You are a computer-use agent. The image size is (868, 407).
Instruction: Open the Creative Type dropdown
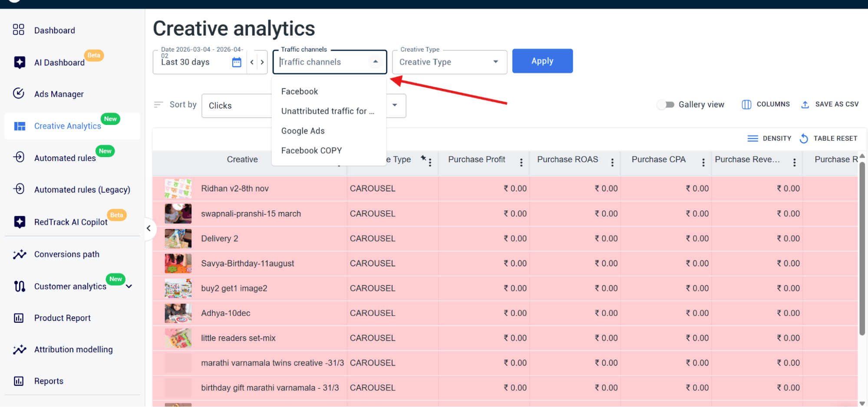pyautogui.click(x=449, y=62)
